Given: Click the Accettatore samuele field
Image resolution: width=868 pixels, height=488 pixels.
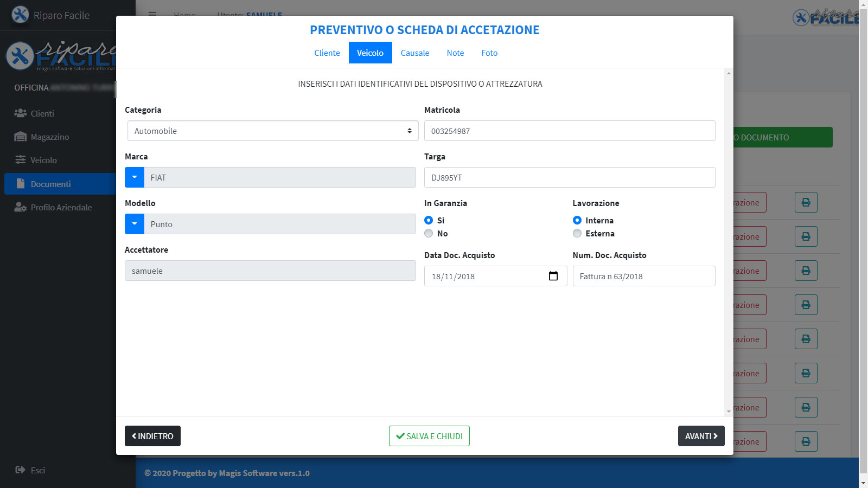Looking at the screenshot, I should tap(270, 271).
